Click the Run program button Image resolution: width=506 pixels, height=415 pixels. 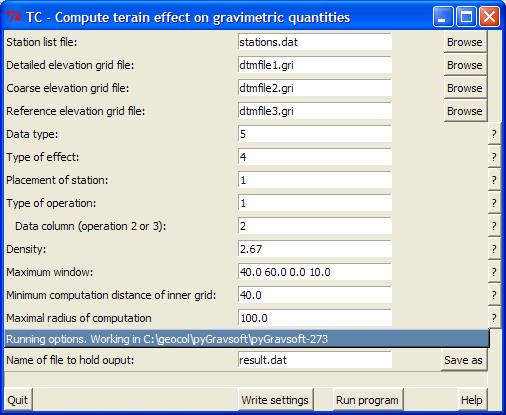pyautogui.click(x=367, y=400)
